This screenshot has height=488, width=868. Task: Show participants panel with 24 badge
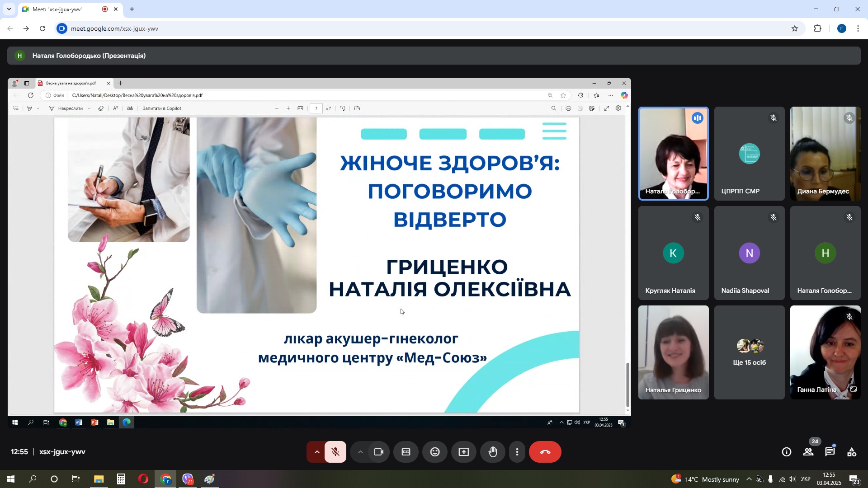click(808, 452)
